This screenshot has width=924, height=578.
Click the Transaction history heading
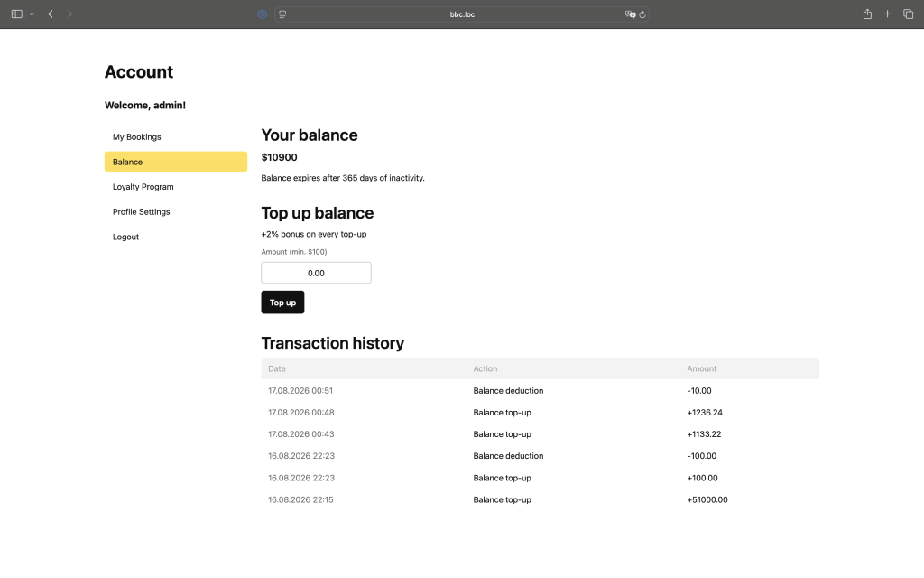click(333, 343)
